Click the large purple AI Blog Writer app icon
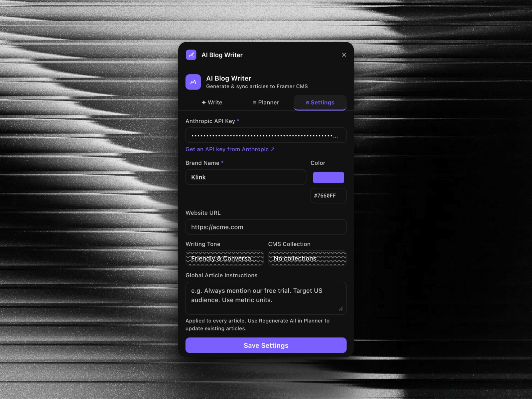 (x=193, y=82)
